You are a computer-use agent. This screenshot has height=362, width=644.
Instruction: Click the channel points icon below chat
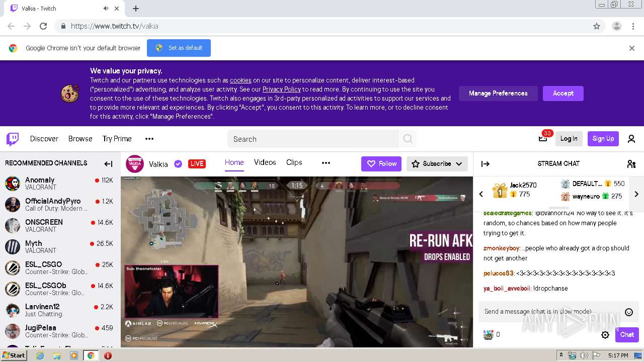[x=489, y=335]
